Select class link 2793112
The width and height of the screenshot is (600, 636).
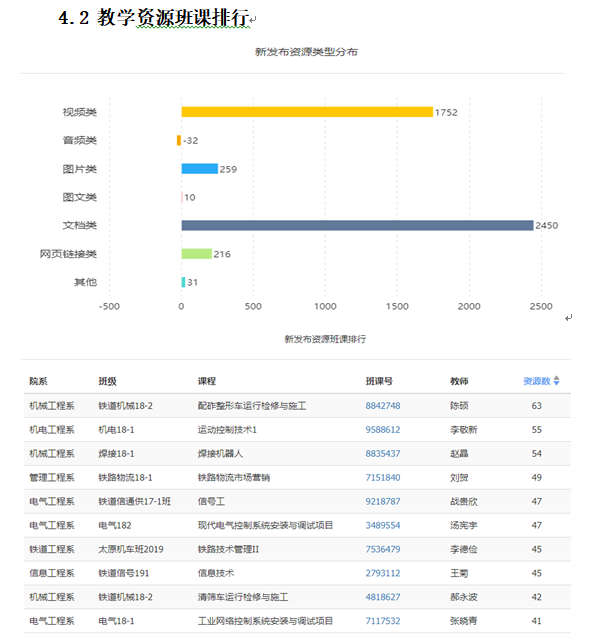coord(383,573)
